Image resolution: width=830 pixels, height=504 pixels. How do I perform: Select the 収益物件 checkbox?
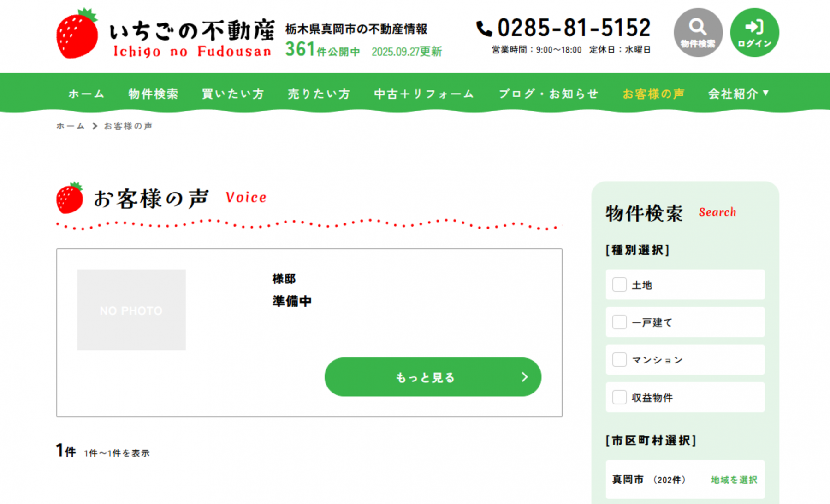(x=619, y=397)
